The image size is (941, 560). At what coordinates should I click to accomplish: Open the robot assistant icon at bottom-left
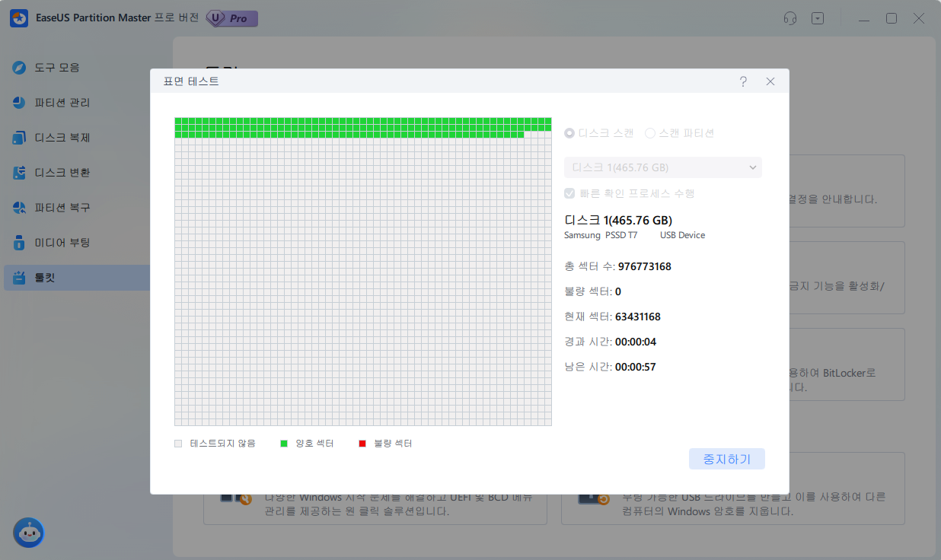[x=29, y=533]
